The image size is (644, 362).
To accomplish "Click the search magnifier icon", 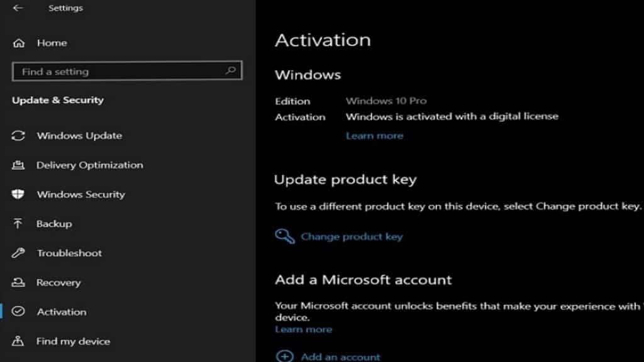I will tap(231, 70).
